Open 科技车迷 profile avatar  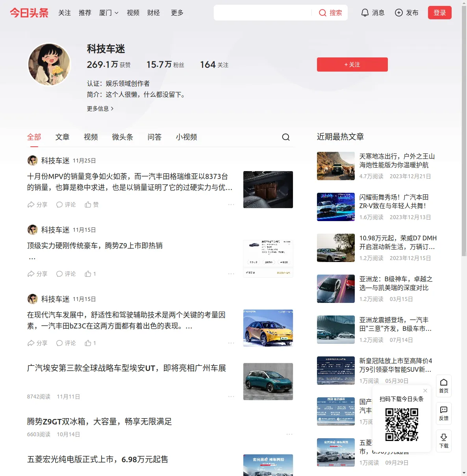click(49, 64)
